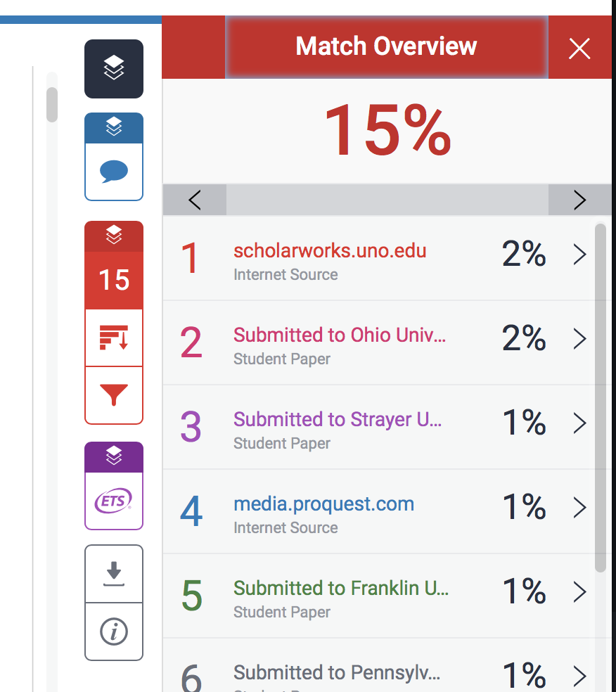Toggle the purple ETS layer header
The height and width of the screenshot is (692, 616).
pos(114,457)
